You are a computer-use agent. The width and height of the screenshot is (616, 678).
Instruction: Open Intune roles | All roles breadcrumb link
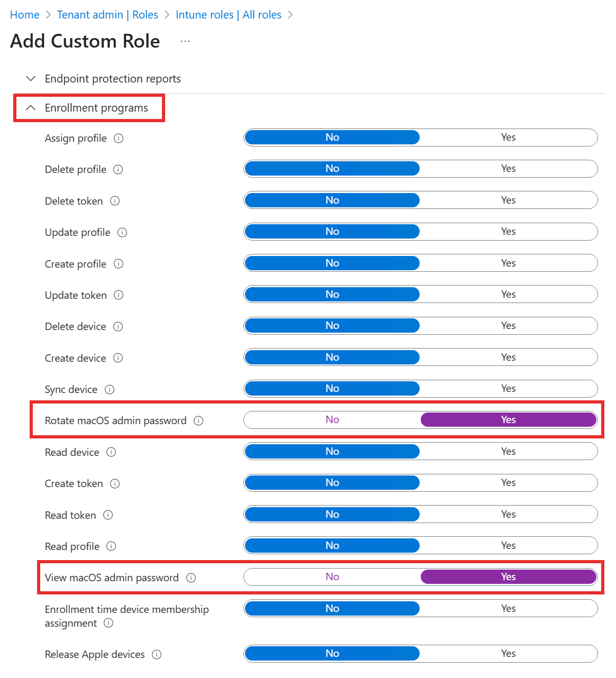tap(229, 14)
